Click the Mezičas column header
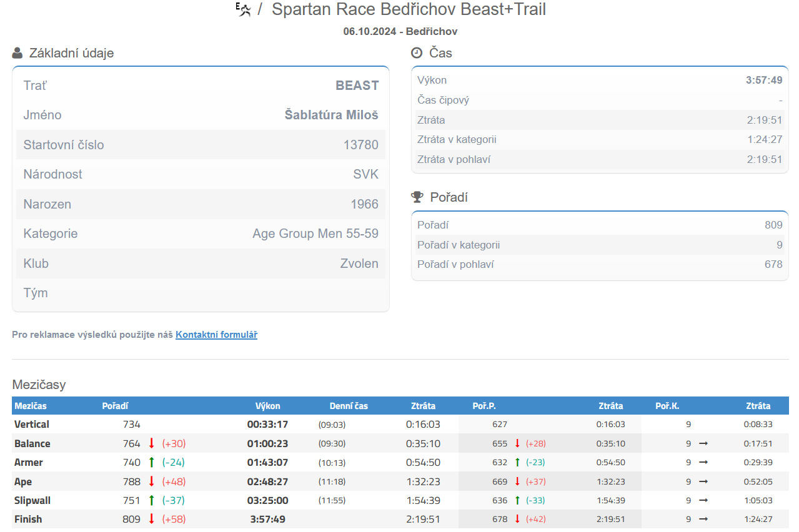The width and height of the screenshot is (799, 532). tap(31, 406)
